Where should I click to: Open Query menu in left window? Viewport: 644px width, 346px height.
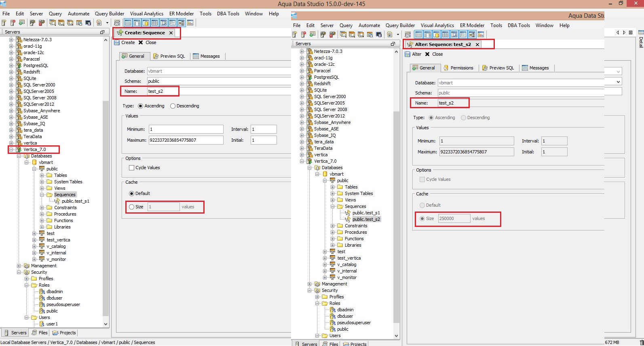pos(55,14)
